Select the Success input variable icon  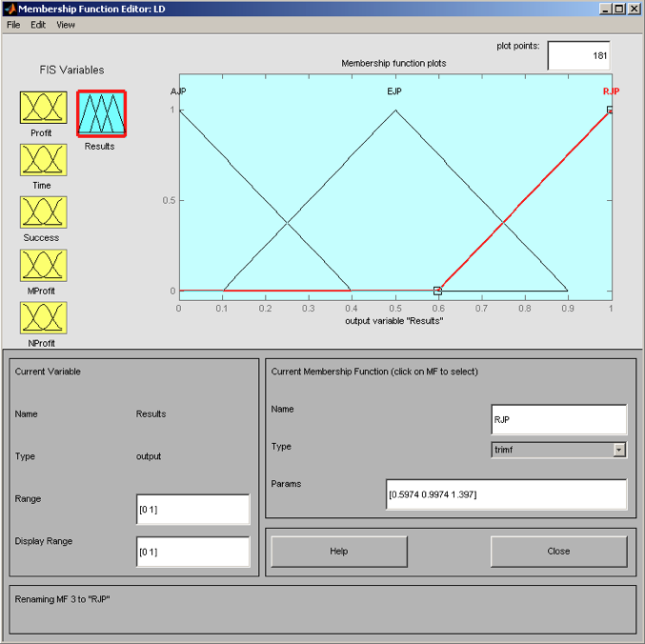[43, 212]
